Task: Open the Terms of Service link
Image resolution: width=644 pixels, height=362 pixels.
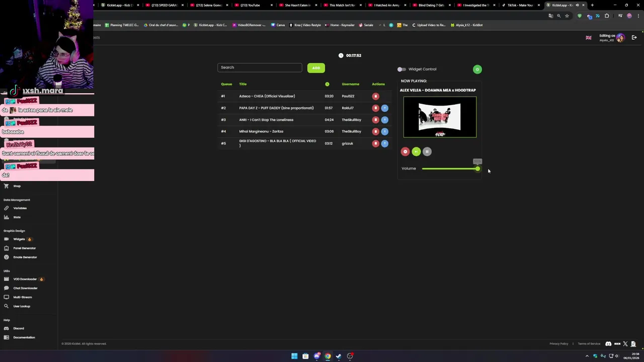Action: pyautogui.click(x=589, y=344)
